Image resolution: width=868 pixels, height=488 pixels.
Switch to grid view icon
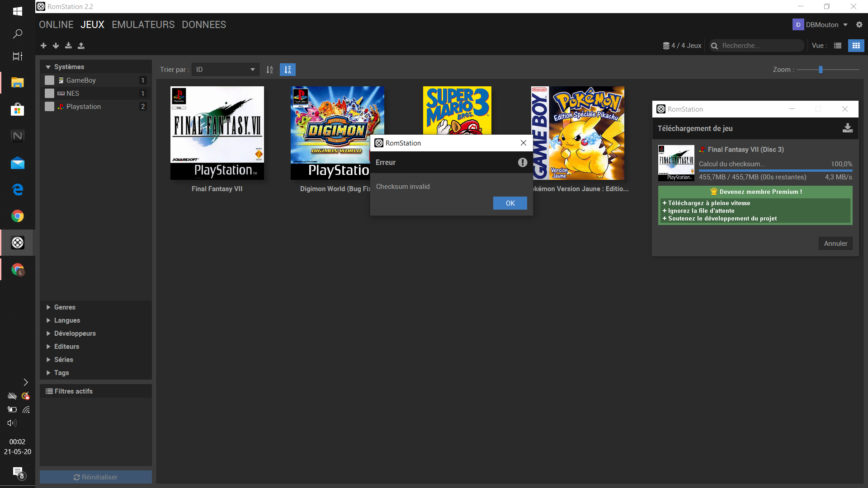(856, 46)
